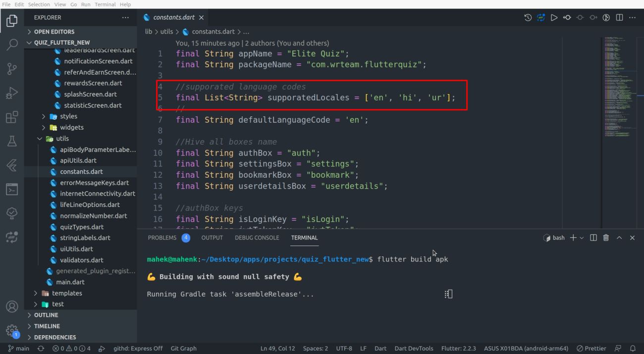644x354 pixels.
Task: Open the Flutter sidebar icon
Action: (12, 165)
